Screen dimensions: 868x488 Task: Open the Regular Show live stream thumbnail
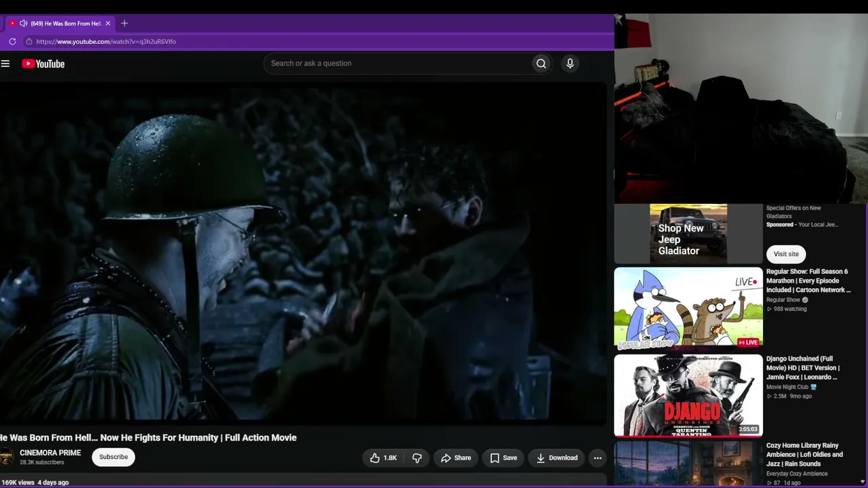tap(688, 308)
